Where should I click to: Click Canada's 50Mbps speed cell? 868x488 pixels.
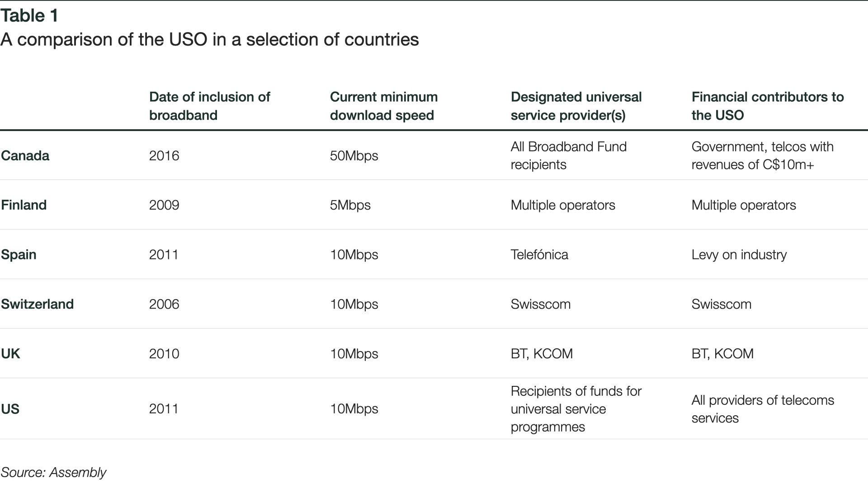[354, 155]
